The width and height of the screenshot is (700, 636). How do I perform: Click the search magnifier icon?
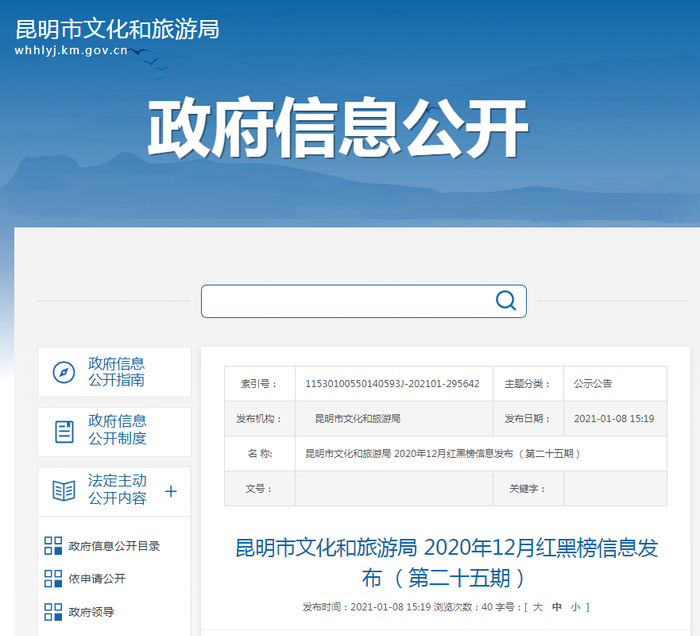506,301
